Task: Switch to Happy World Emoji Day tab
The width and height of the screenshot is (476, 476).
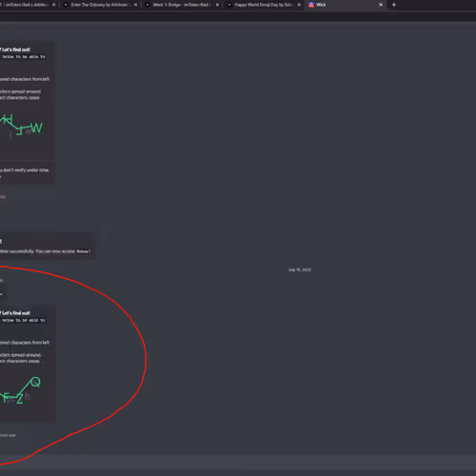Action: point(263,5)
